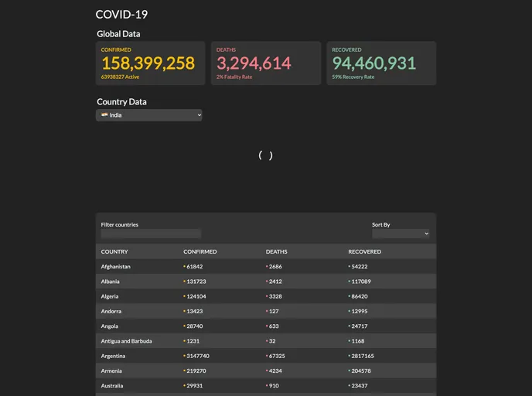Click Armenia recovered value 204578

point(361,371)
